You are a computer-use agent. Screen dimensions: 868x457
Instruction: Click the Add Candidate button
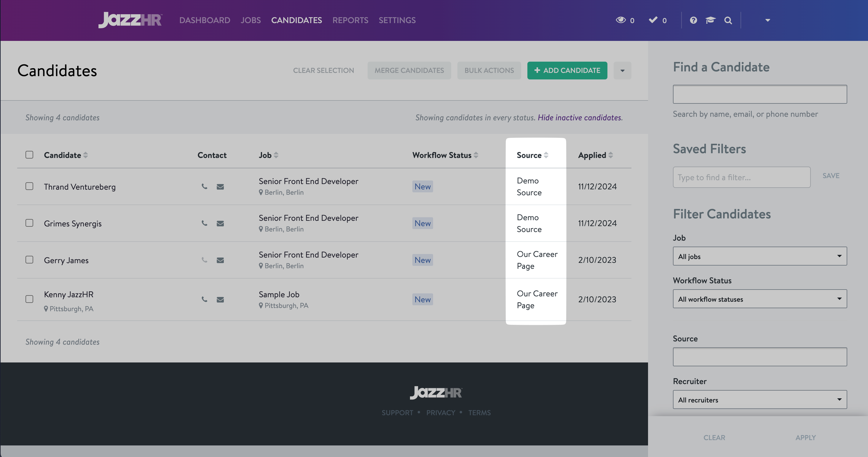(x=567, y=70)
